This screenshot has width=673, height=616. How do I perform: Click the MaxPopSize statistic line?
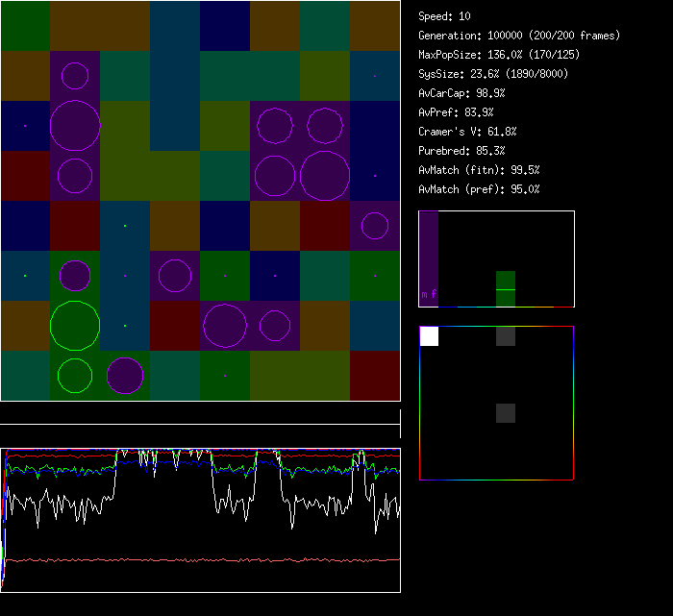click(x=498, y=55)
